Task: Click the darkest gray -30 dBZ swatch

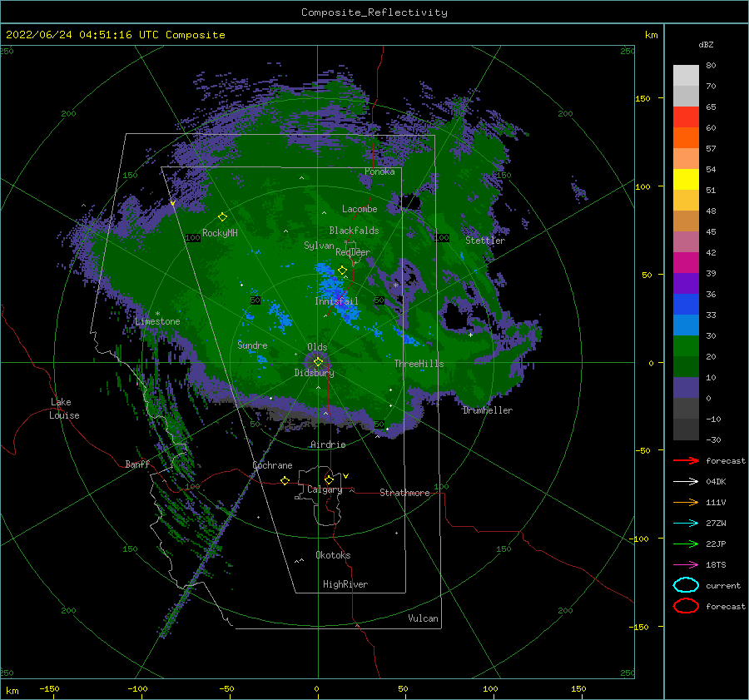Action: point(686,429)
